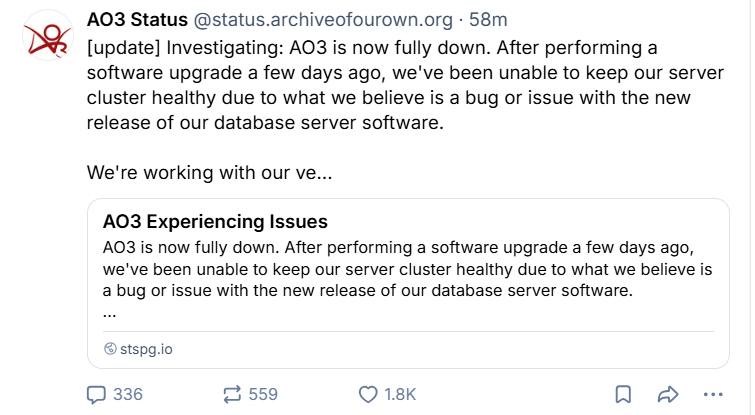Open the AO3 Experiencing Issues card title

(215, 222)
